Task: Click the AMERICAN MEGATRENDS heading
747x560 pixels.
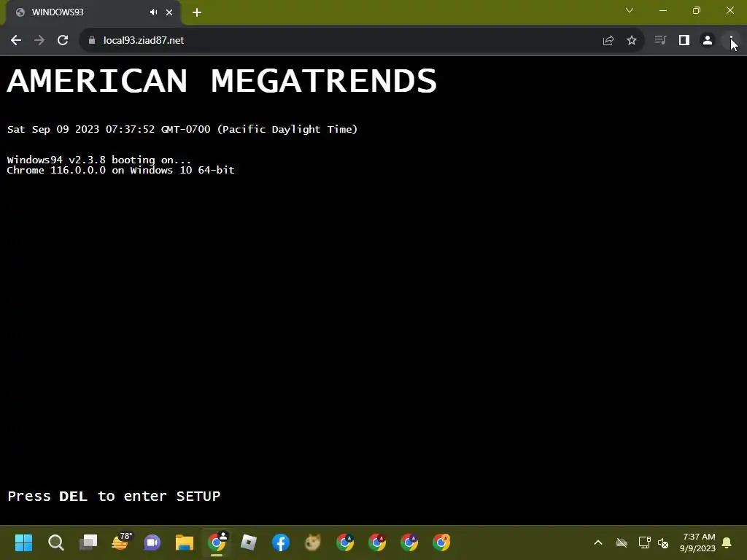Action: coord(222,80)
